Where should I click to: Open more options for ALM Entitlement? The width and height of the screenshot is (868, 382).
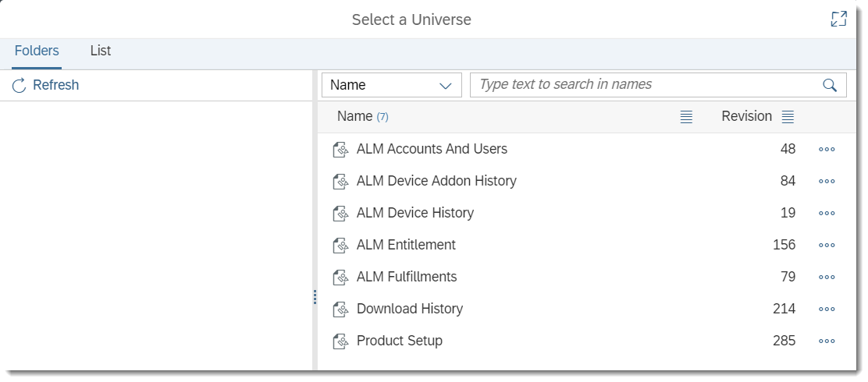click(827, 246)
